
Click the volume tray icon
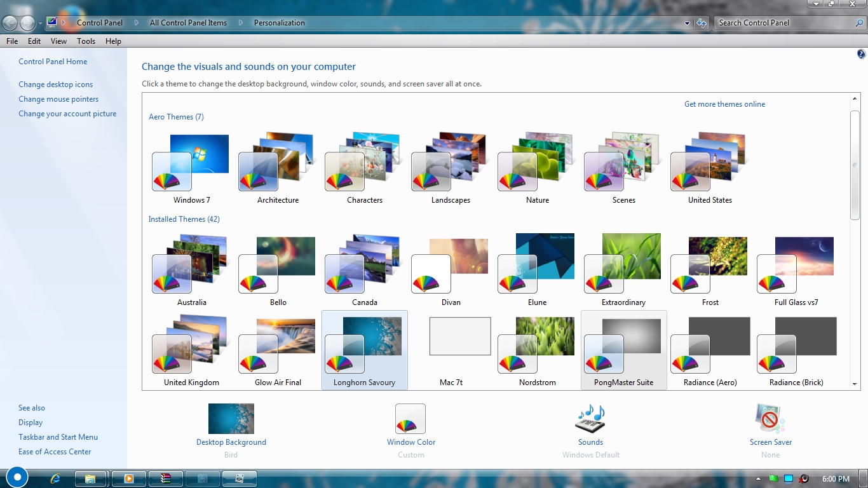coord(804,479)
